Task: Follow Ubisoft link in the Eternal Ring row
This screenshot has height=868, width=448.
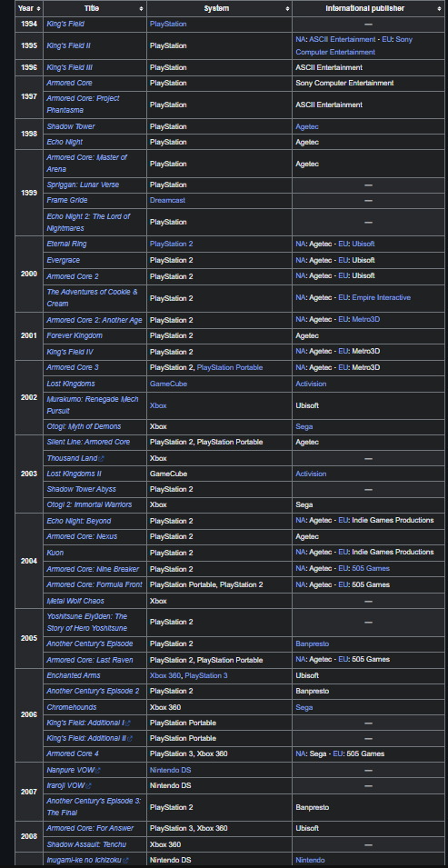Action: [363, 244]
